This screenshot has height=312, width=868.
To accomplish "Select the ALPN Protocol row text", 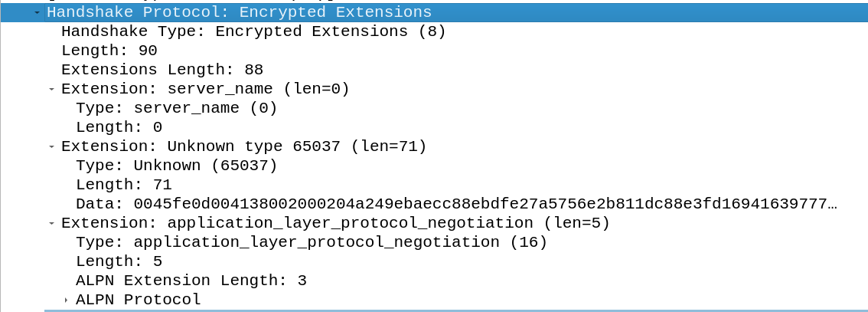I will [138, 300].
